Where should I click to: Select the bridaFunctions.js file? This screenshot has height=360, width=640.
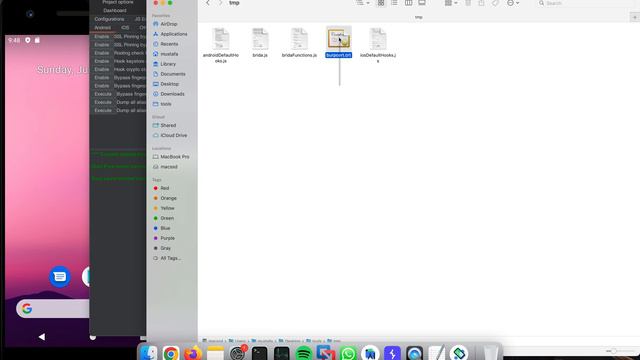point(299,42)
